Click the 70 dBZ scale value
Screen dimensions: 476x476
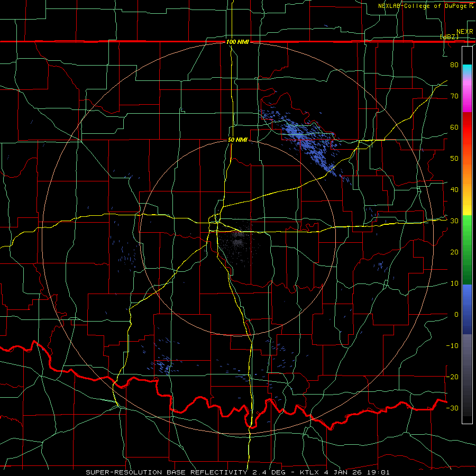pos(454,96)
